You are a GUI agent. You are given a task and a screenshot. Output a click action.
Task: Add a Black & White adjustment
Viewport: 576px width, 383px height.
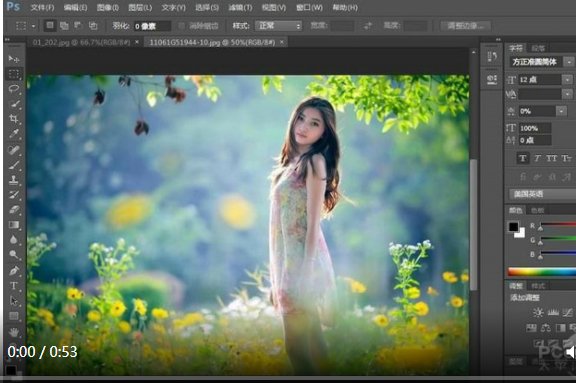tap(561, 328)
